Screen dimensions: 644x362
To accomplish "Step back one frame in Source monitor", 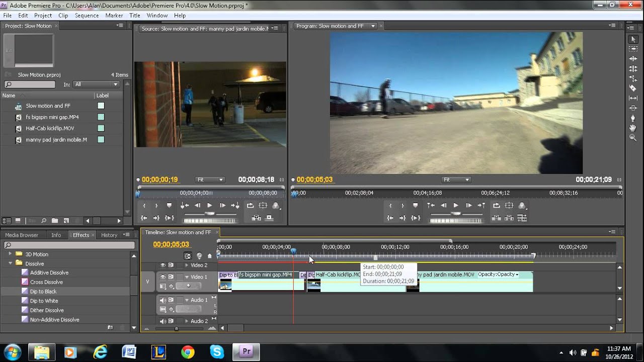I will click(x=197, y=205).
